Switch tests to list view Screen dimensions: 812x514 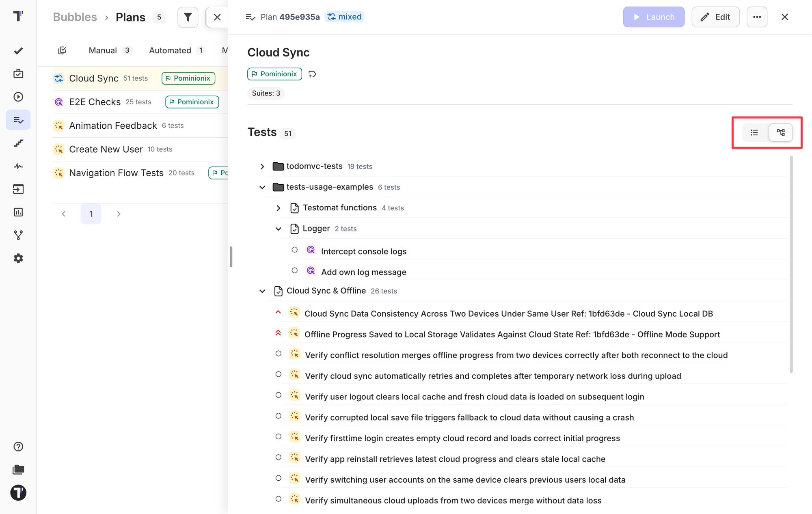click(x=754, y=132)
